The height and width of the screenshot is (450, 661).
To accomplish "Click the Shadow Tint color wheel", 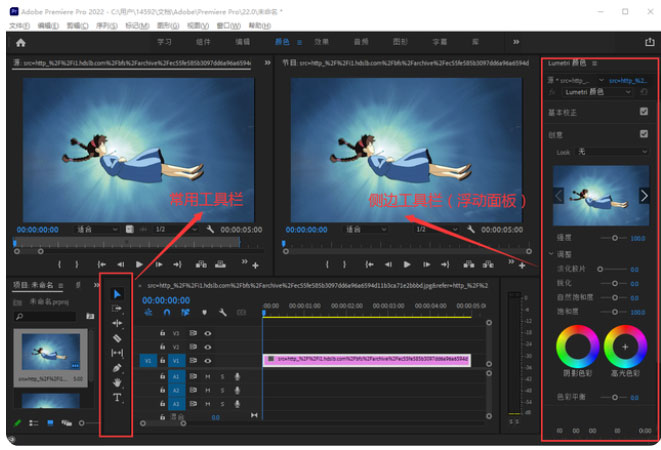I will (x=578, y=346).
